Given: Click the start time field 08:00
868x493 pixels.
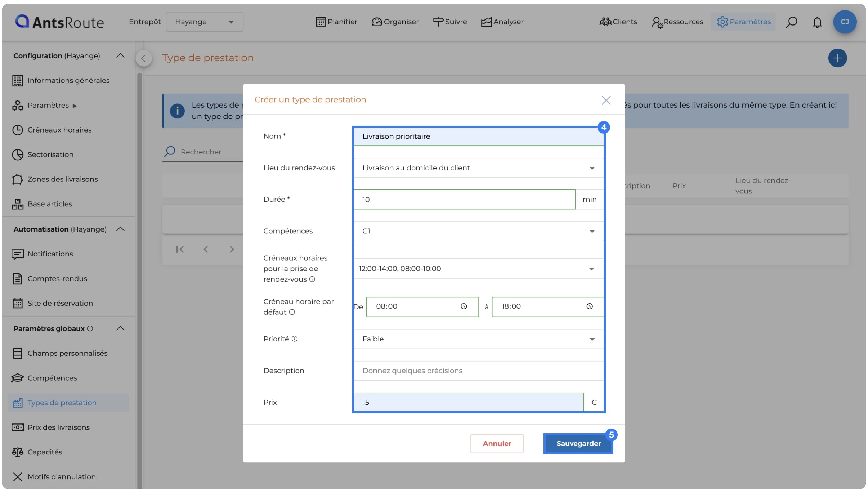Looking at the screenshot, I should 422,307.
